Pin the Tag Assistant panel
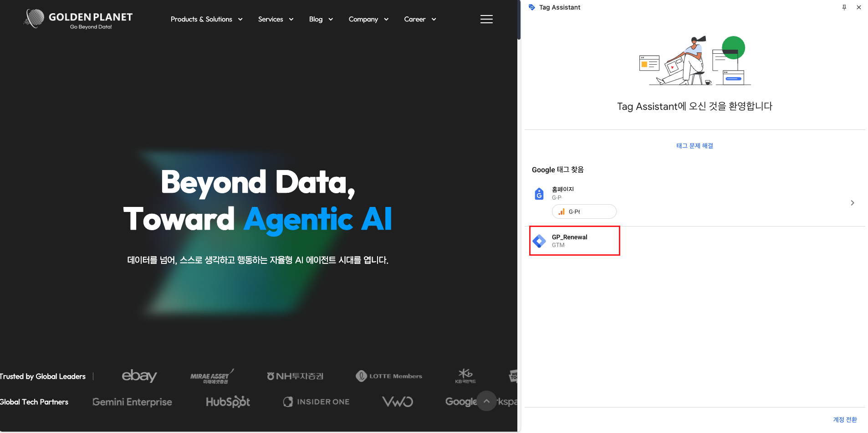 pos(844,7)
